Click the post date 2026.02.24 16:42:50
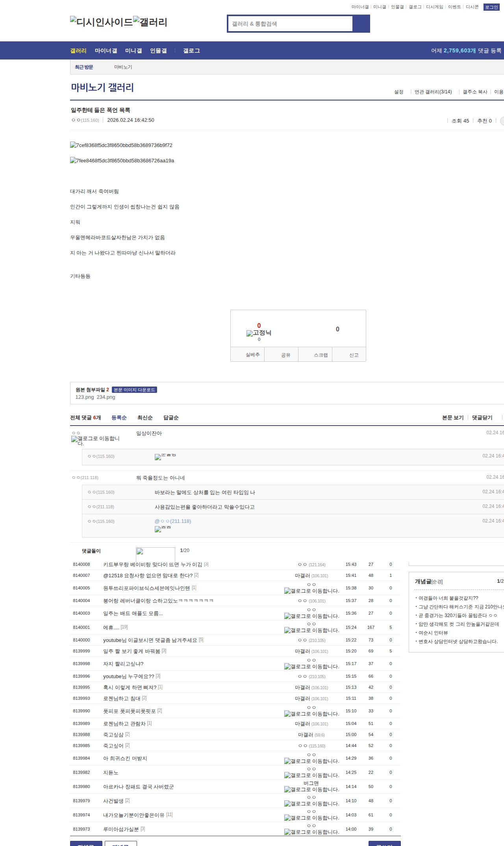504x846 pixels. click(131, 120)
